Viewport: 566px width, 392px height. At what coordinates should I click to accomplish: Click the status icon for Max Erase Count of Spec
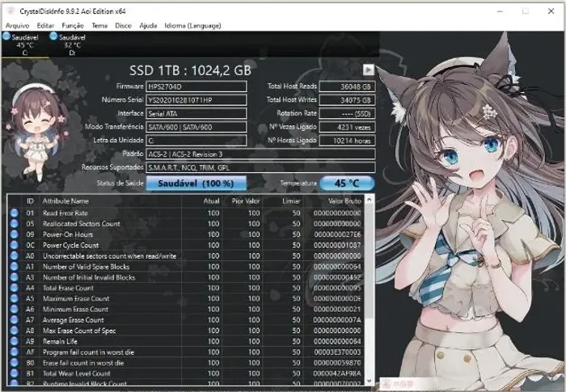14,331
